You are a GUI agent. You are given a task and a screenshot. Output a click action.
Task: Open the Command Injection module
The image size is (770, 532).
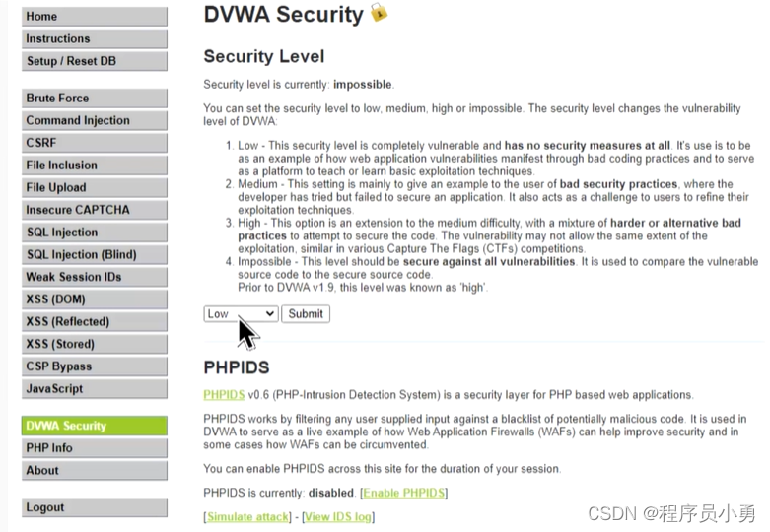94,121
